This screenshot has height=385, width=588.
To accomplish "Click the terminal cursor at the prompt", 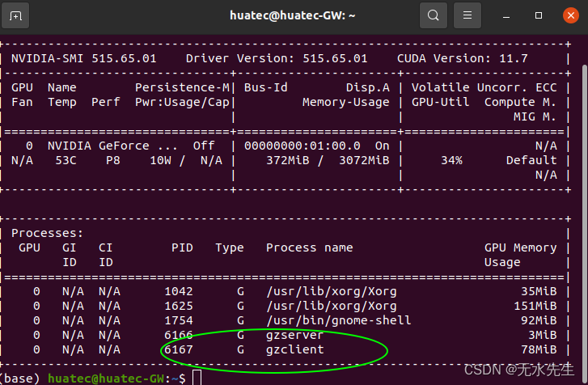I will click(197, 378).
